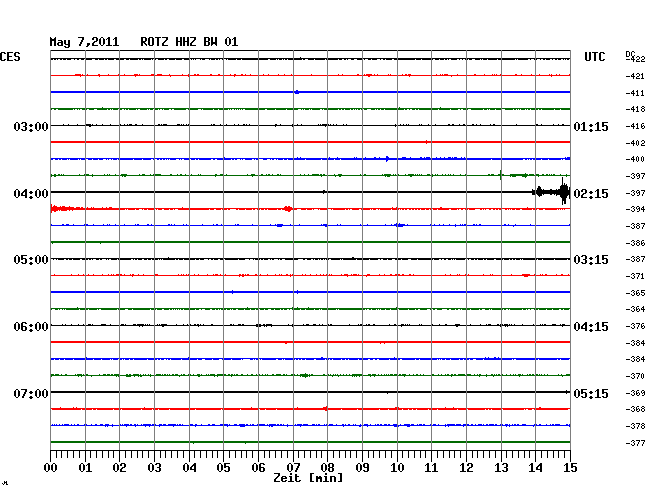Screen dimensions: 650x494
Task: Click the "UTC" column header
Action: [x=594, y=57]
